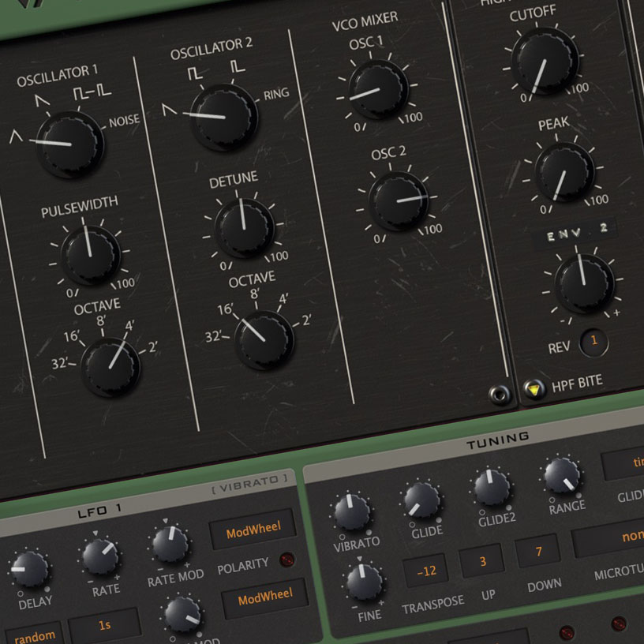The width and height of the screenshot is (644, 644).
Task: Click the Tuning RANGE knob
Action: click(x=561, y=476)
